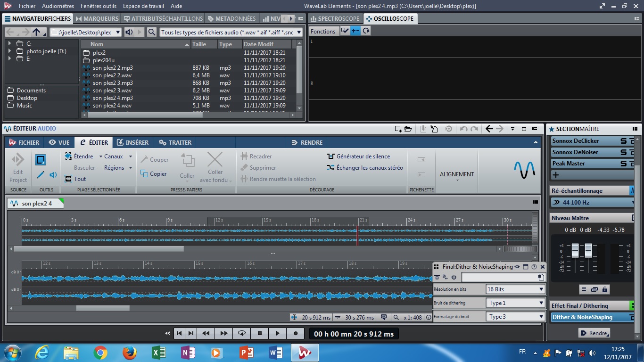Switch to the VUE ribbon tab
Screen dimensions: 644x362
tap(59, 142)
